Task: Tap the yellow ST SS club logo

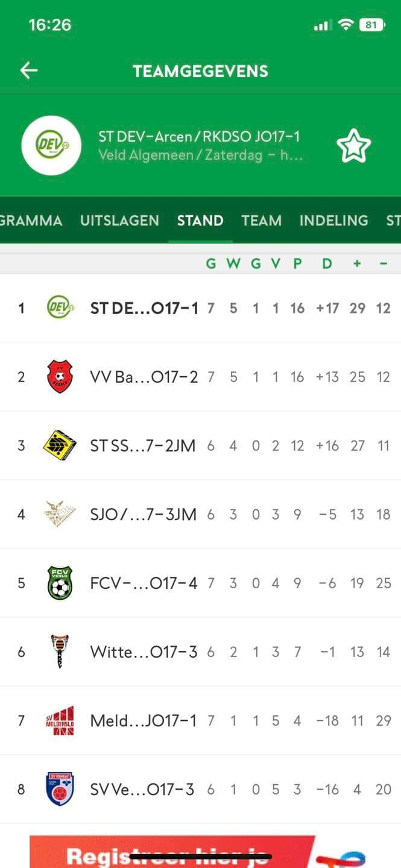Action: (60, 445)
